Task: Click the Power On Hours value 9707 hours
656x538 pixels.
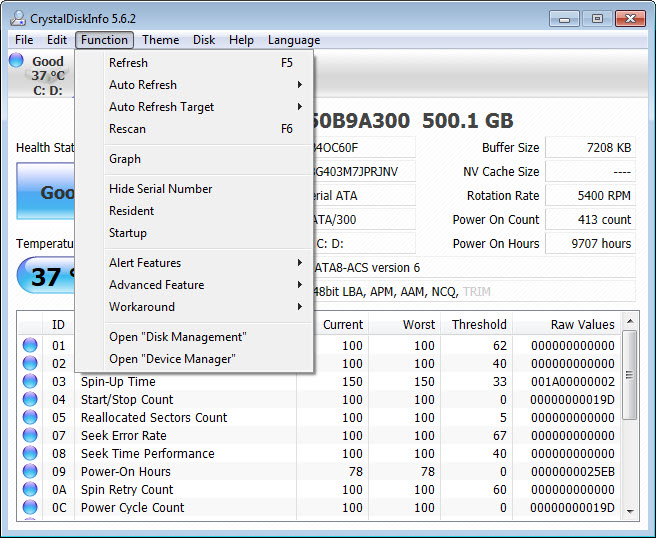Action: pyautogui.click(x=590, y=243)
